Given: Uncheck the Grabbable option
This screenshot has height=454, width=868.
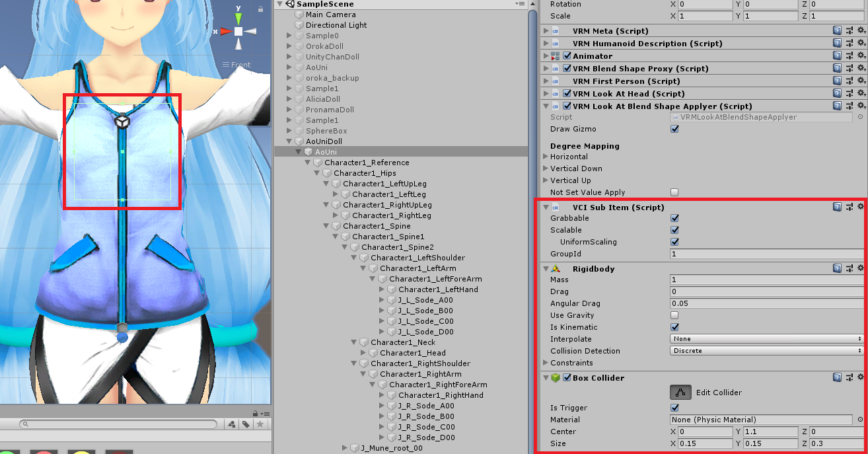Looking at the screenshot, I should (674, 218).
